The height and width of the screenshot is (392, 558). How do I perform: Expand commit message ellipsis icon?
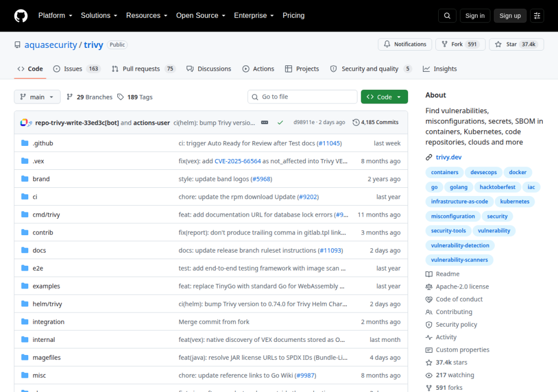264,122
